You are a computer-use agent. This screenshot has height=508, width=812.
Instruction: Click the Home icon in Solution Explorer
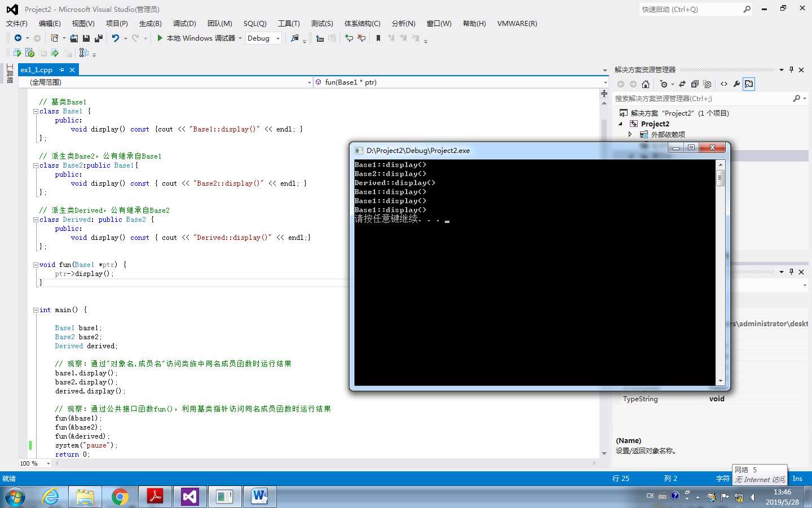646,84
